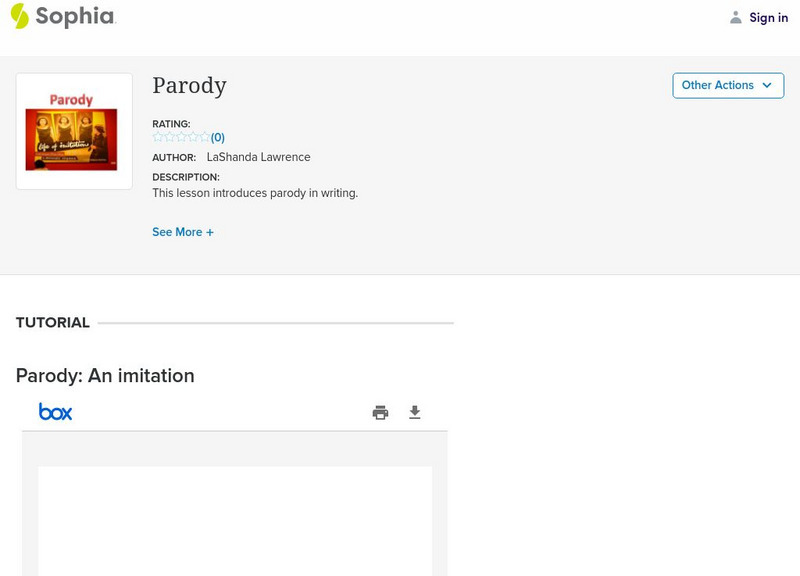
Task: Click the 'Parody: An imitation' heading
Action: tap(105, 376)
